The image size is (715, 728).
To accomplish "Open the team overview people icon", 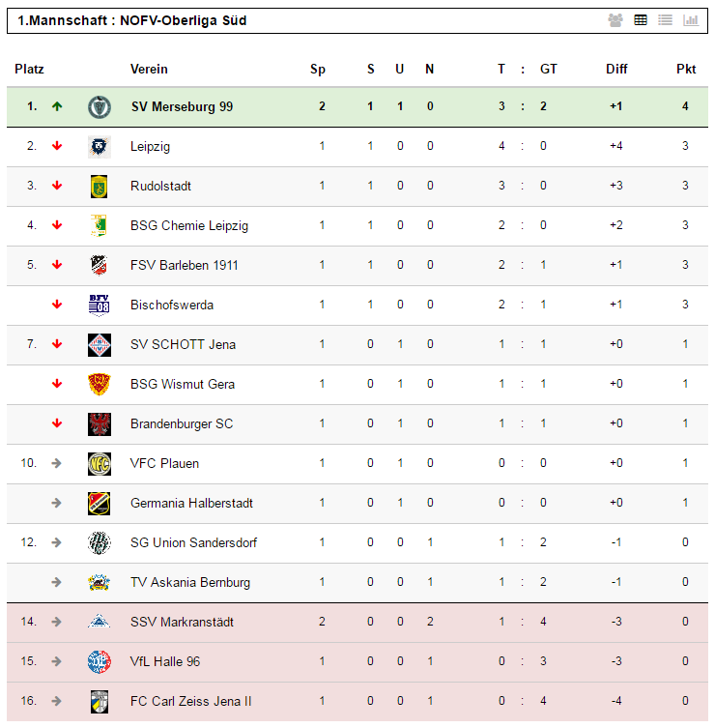I will (615, 20).
